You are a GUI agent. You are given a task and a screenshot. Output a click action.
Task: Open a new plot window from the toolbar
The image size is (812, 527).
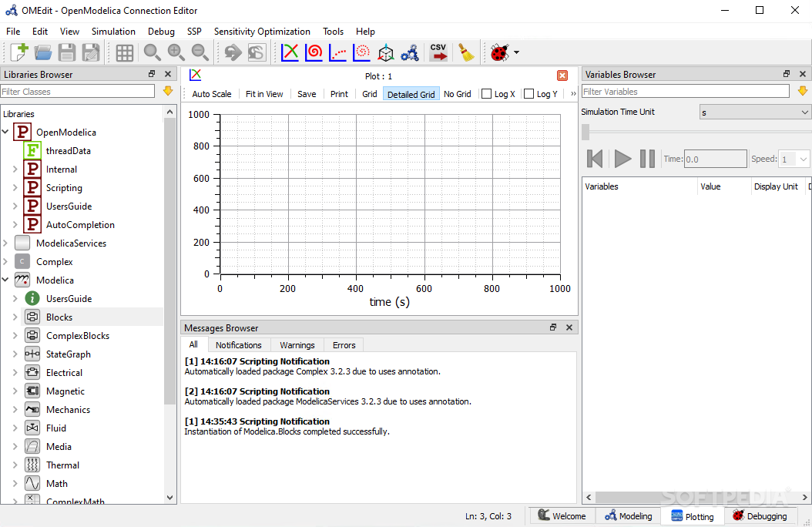290,52
